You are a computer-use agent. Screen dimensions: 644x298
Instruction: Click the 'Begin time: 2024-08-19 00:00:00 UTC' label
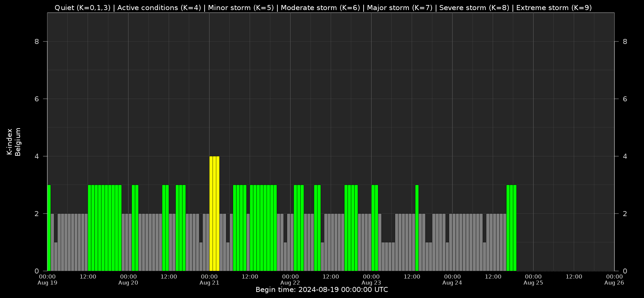point(322,290)
